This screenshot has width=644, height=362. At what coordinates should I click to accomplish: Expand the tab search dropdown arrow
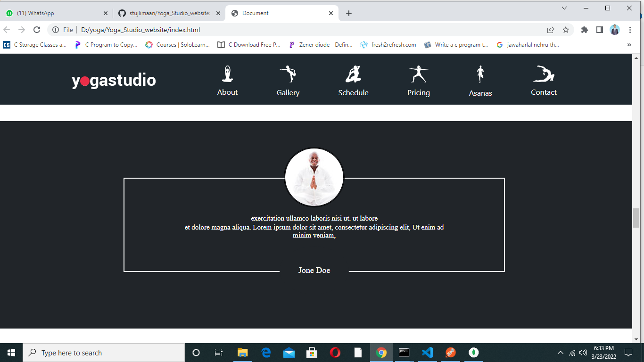point(564,8)
